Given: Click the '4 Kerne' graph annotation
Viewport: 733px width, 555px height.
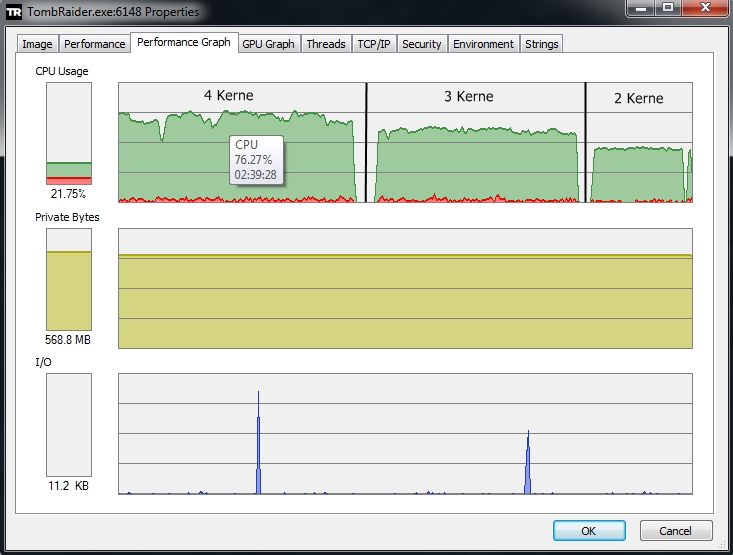Looking at the screenshot, I should click(229, 95).
